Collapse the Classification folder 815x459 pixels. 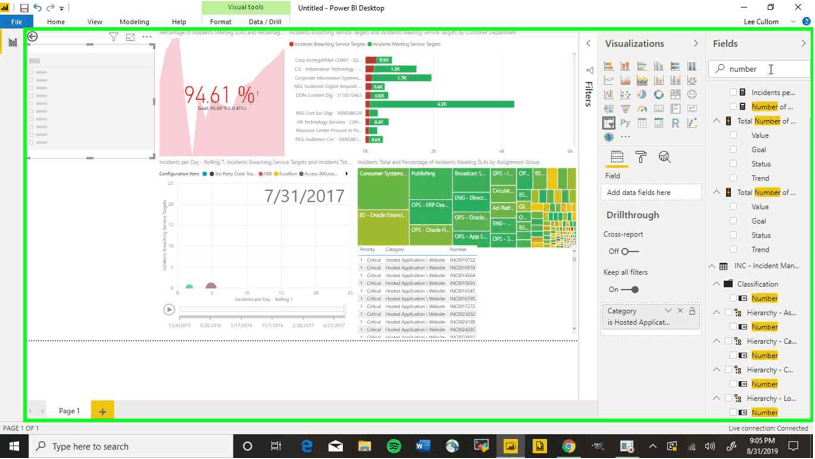click(x=717, y=284)
